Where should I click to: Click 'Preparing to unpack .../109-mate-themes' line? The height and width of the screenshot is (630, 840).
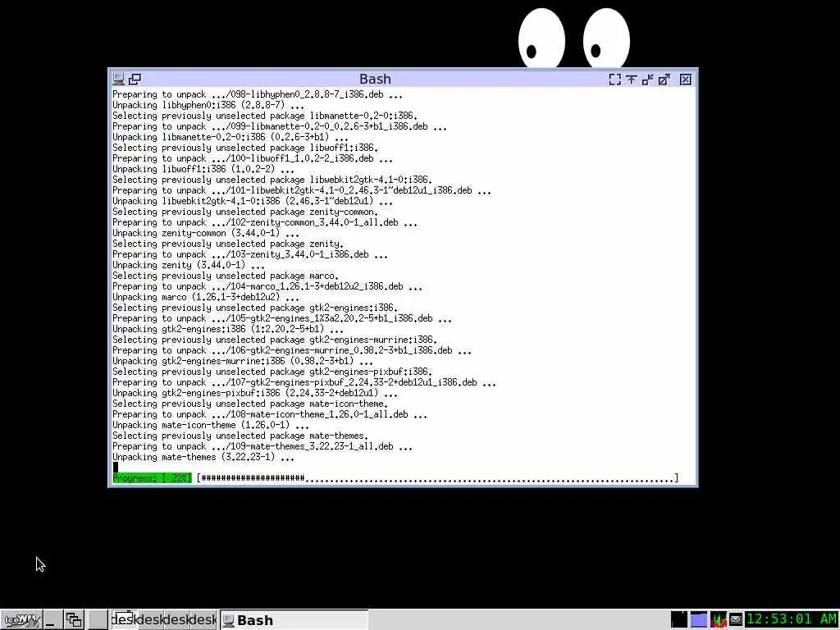(262, 446)
